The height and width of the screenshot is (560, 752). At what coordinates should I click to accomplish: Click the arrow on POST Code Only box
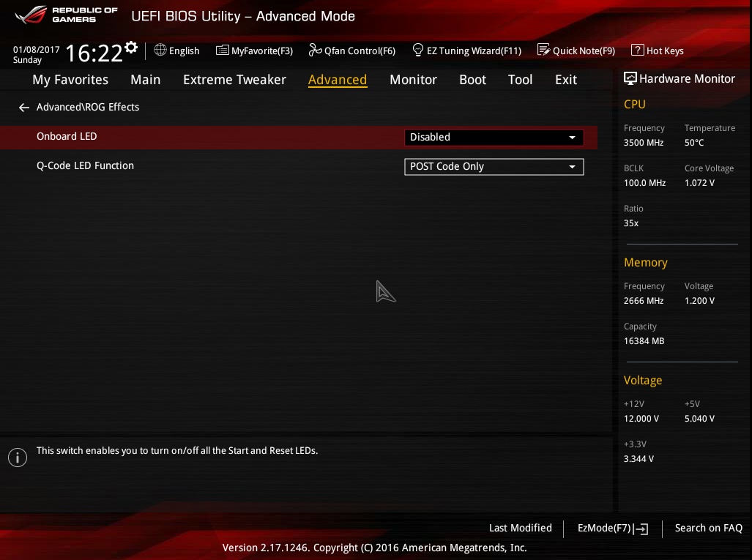[572, 167]
